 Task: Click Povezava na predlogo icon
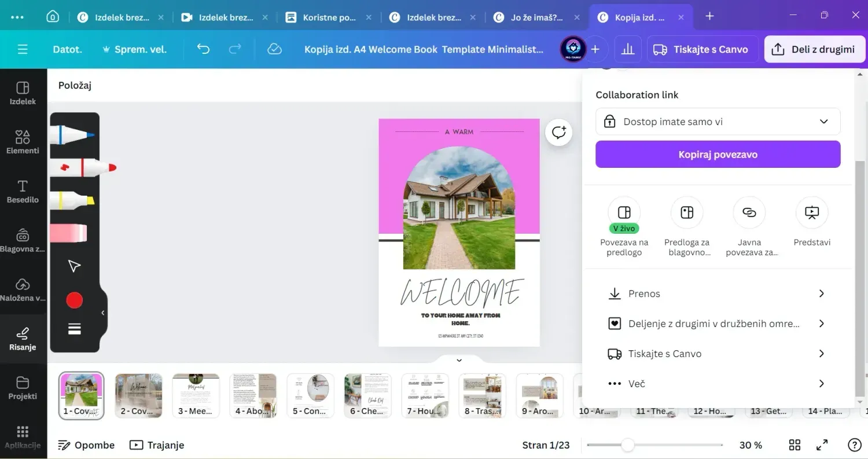[624, 212]
